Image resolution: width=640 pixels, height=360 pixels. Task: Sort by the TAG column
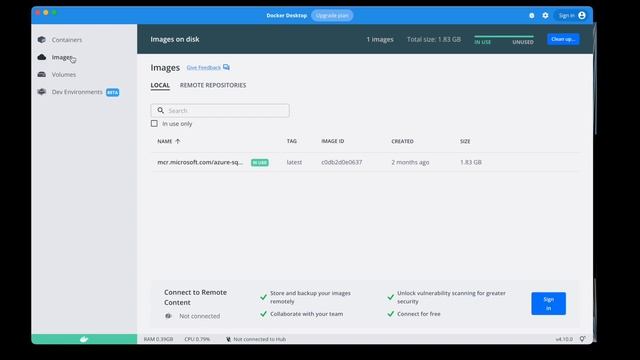[x=291, y=141]
